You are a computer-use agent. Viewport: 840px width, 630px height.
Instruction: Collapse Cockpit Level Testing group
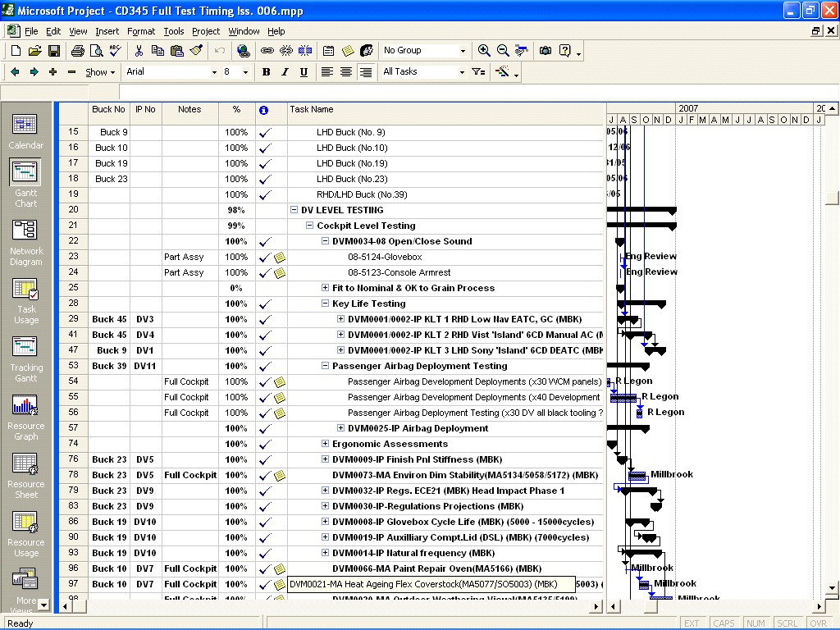pos(309,226)
